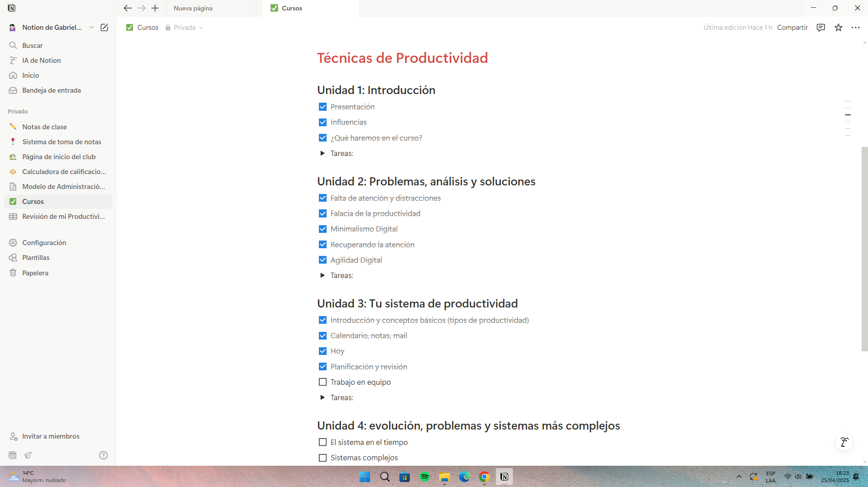Click the vertical page scrollbar
Viewport: 868px width, 487px height.
864,249
